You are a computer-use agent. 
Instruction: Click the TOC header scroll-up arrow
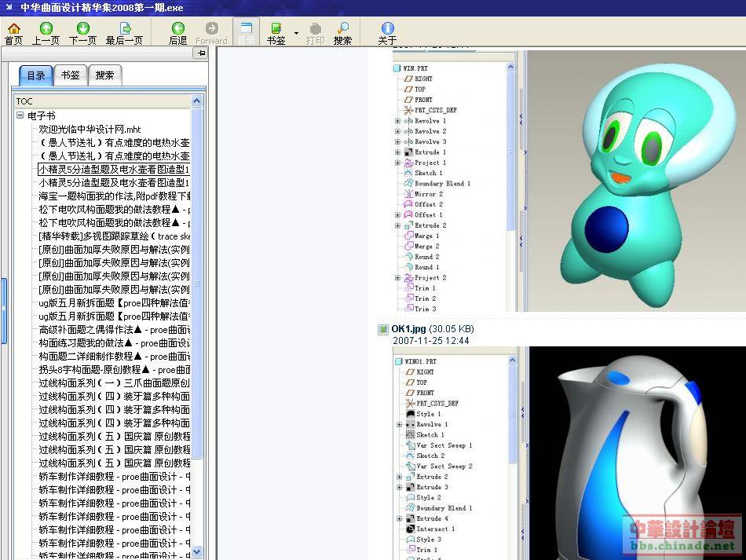click(197, 101)
